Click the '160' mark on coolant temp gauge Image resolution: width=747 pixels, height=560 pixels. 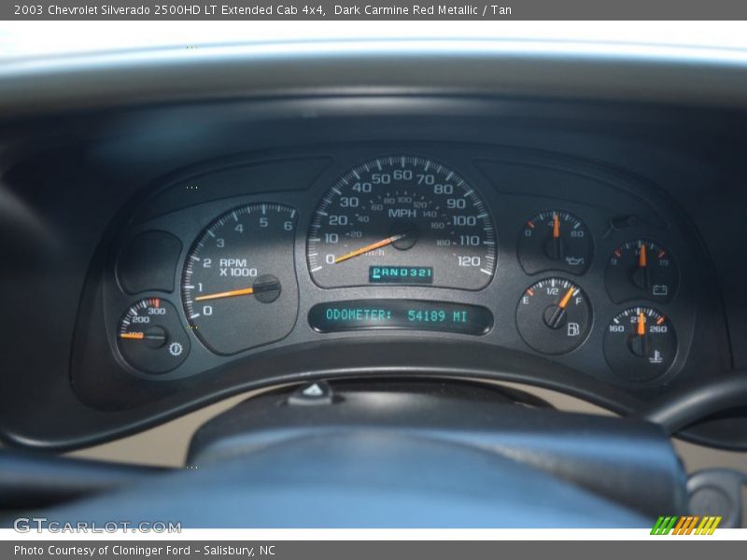coord(616,329)
